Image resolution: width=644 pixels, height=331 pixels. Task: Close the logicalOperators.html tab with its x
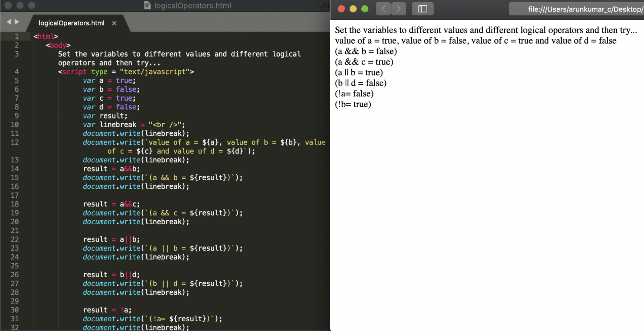pos(114,23)
